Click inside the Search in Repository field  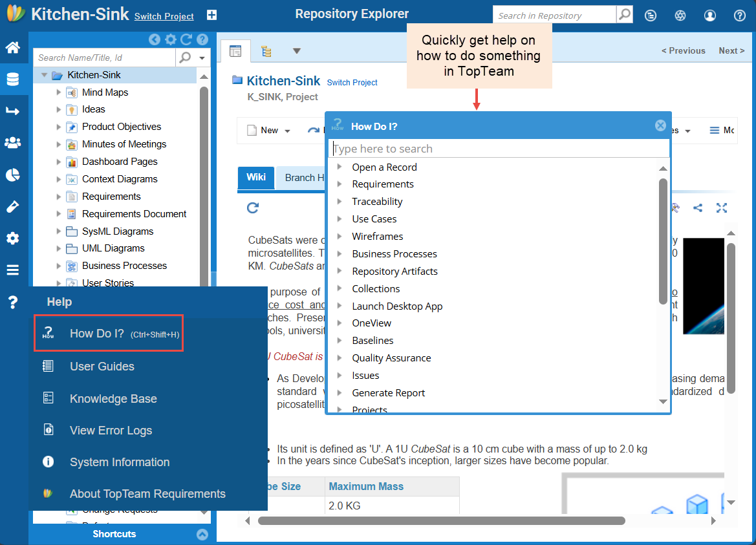554,15
